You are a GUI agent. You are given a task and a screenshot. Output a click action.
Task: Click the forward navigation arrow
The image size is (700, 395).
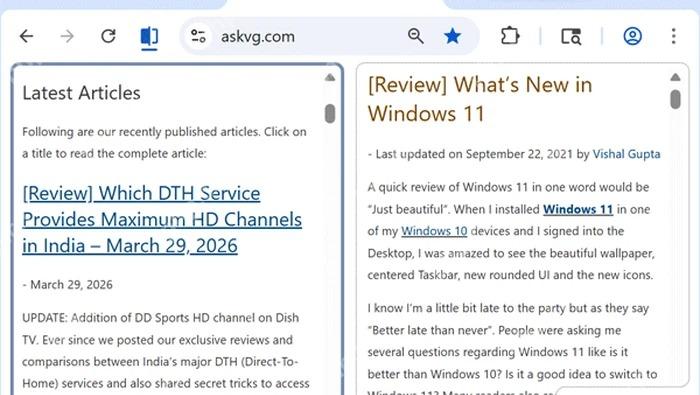[x=67, y=36]
